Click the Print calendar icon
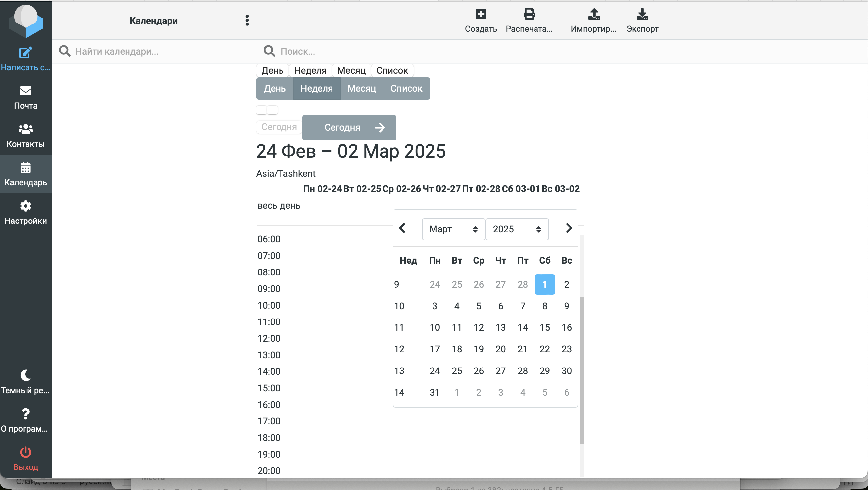 529,14
